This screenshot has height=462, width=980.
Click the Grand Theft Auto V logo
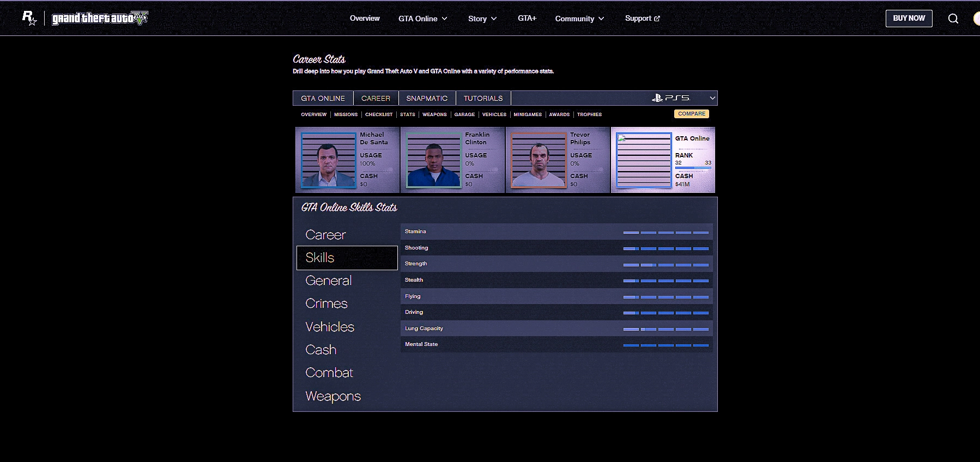tap(100, 19)
